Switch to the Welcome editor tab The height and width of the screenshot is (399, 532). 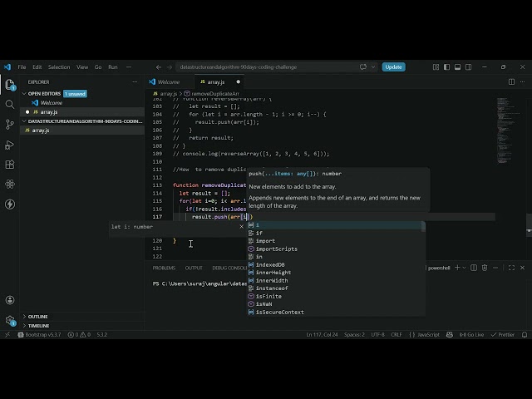point(169,81)
